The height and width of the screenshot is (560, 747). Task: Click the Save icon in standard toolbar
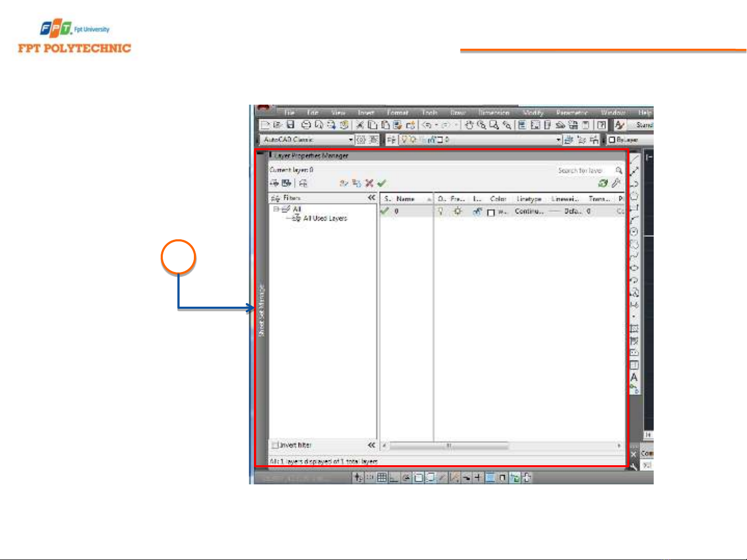[291, 125]
